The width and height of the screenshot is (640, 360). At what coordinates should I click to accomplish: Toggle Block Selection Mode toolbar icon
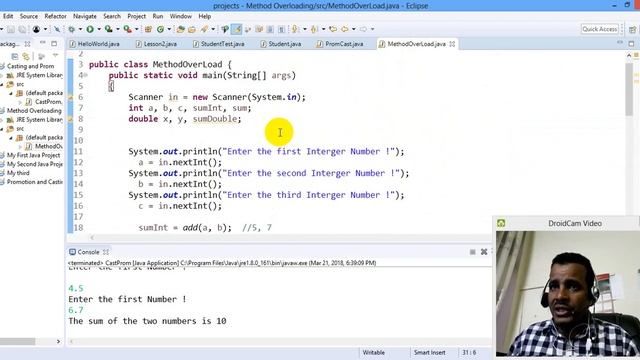270,29
